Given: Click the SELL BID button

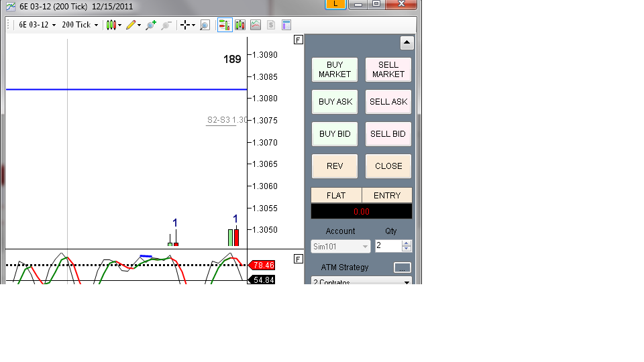Looking at the screenshot, I should click(x=388, y=134).
